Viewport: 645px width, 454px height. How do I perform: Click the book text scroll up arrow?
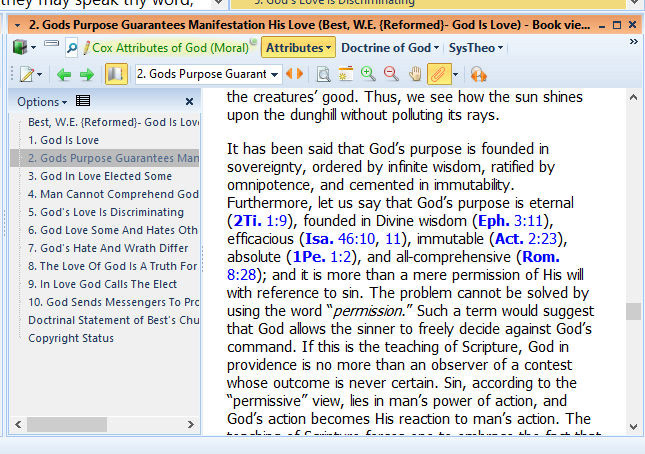pyautogui.click(x=633, y=97)
